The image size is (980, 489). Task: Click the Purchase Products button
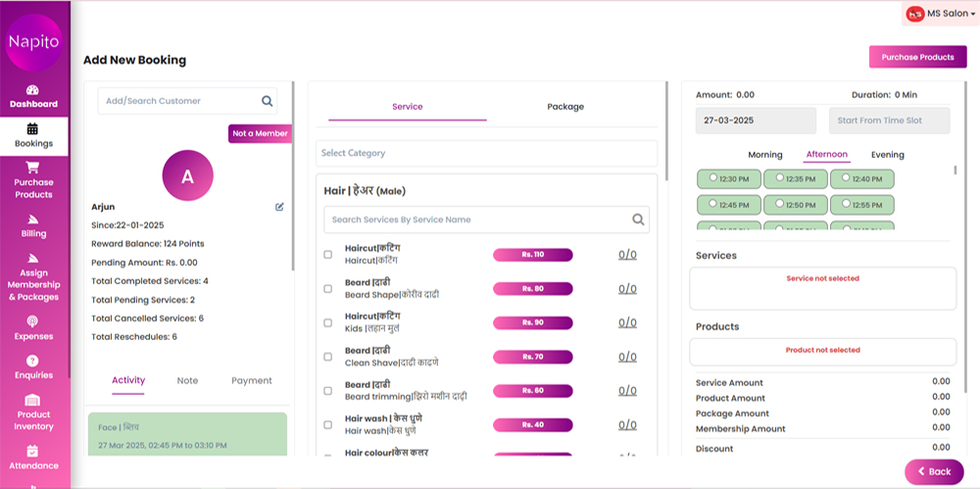[917, 57]
